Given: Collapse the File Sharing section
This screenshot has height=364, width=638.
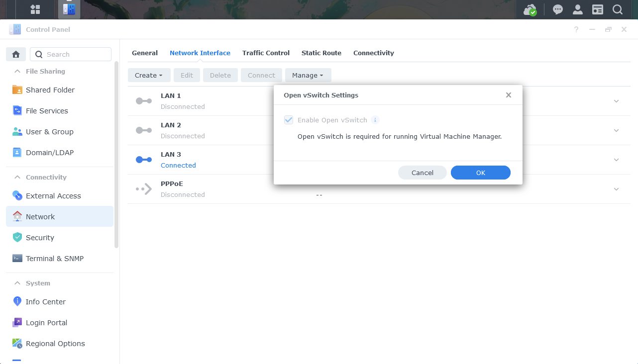Looking at the screenshot, I should click(17, 71).
